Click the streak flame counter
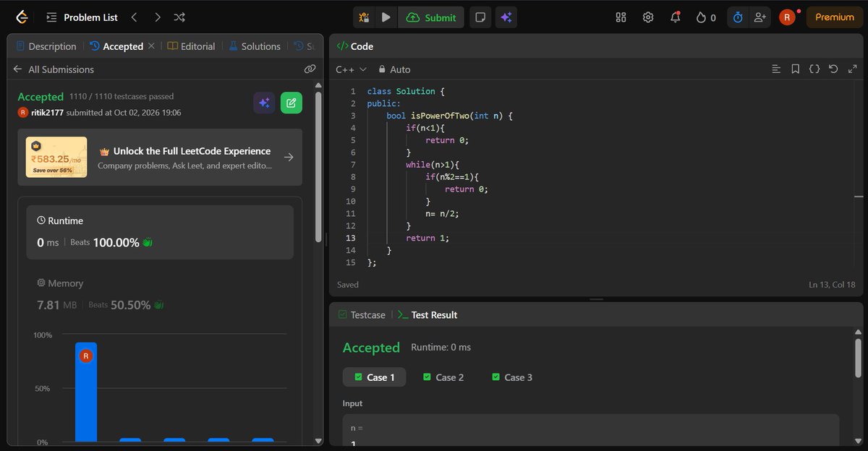This screenshot has height=451, width=868. tap(706, 17)
